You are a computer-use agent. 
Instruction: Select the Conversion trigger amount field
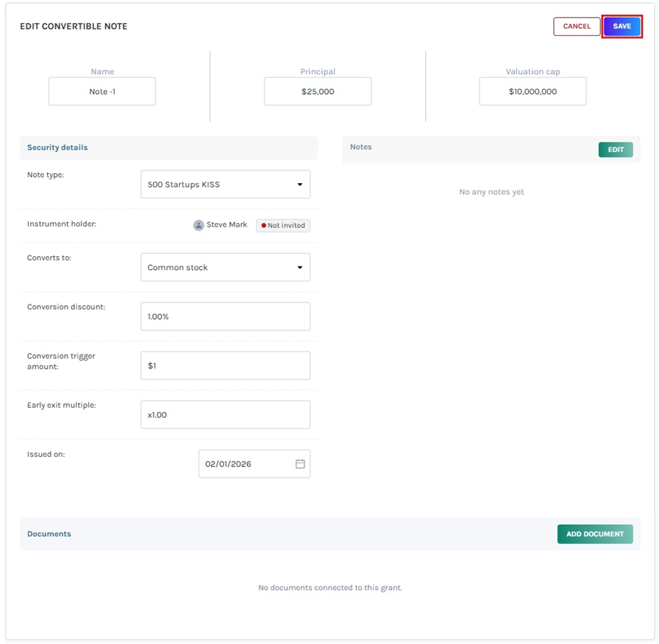click(x=225, y=365)
